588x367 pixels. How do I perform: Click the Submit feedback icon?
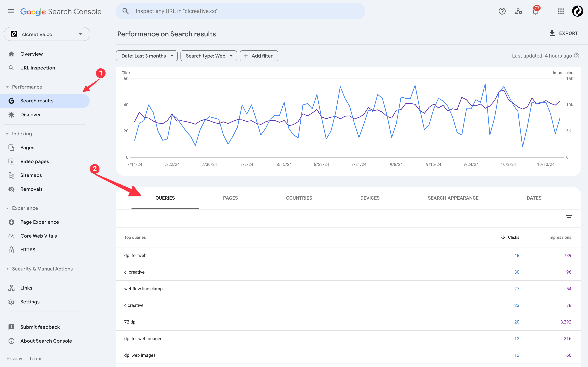coord(11,327)
